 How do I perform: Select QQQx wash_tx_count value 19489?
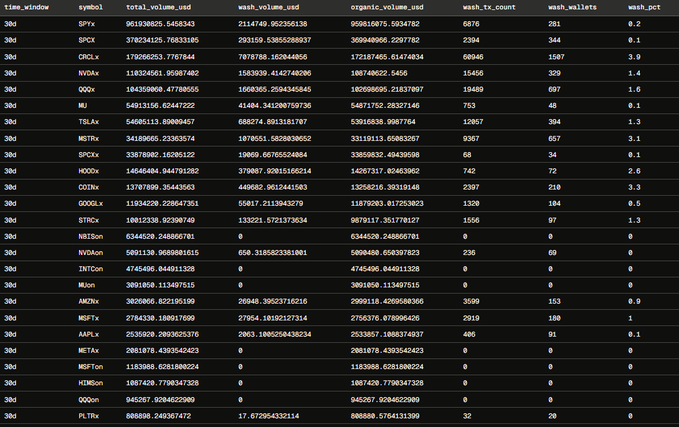tap(473, 89)
